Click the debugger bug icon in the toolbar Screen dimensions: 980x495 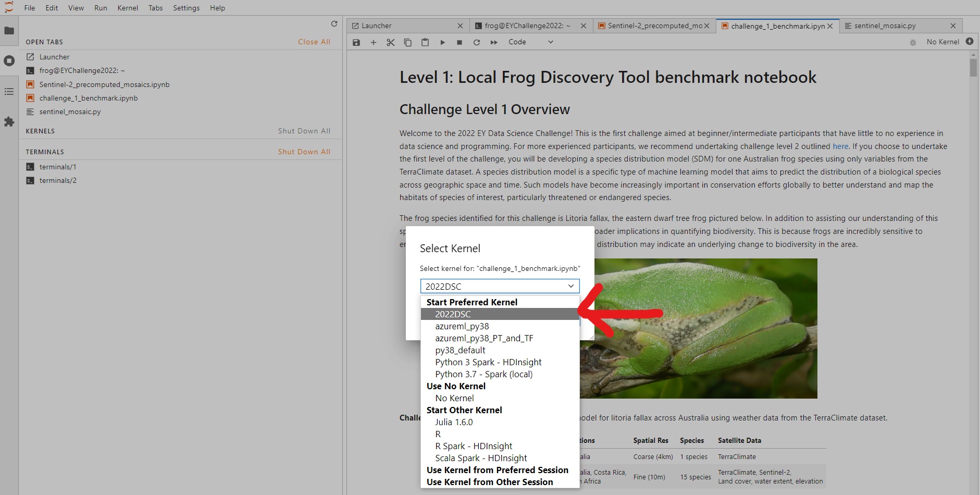point(913,42)
